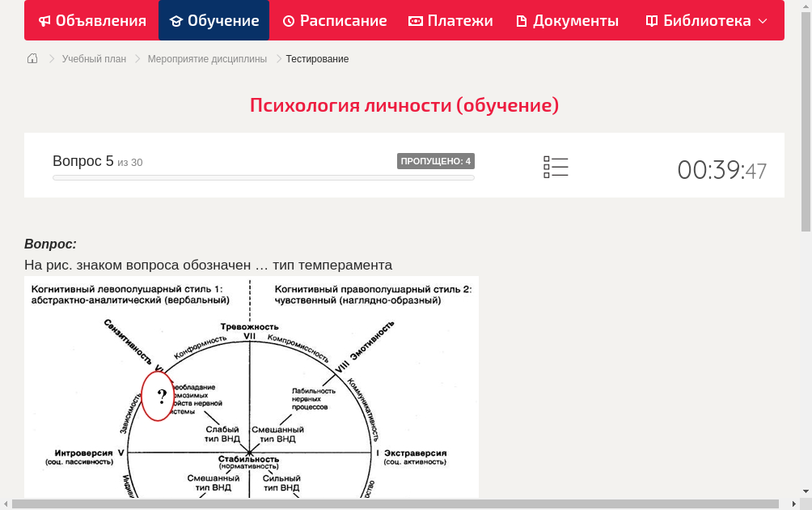Viewport: 812px width, 510px height.
Task: Select the book icon for Библиотека
Action: click(x=651, y=20)
